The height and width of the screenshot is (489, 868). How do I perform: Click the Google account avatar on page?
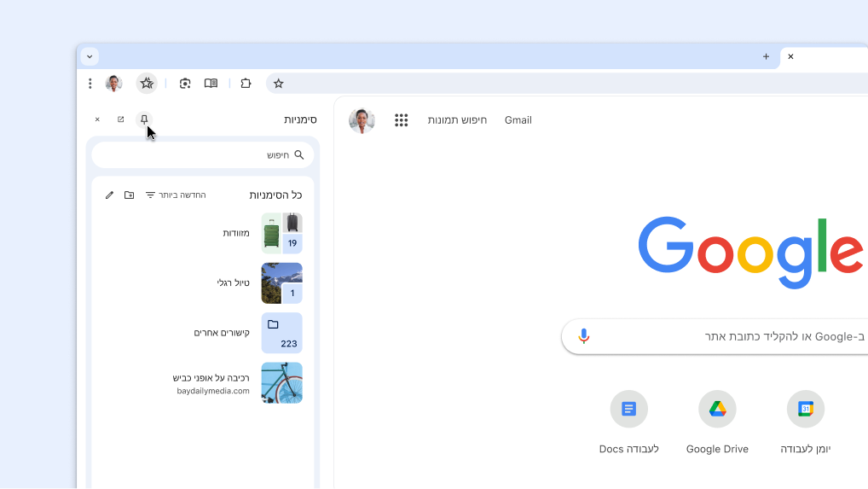point(362,120)
